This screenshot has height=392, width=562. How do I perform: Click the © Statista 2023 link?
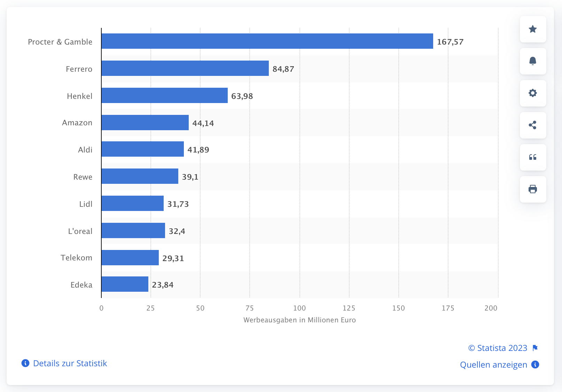pyautogui.click(x=498, y=348)
